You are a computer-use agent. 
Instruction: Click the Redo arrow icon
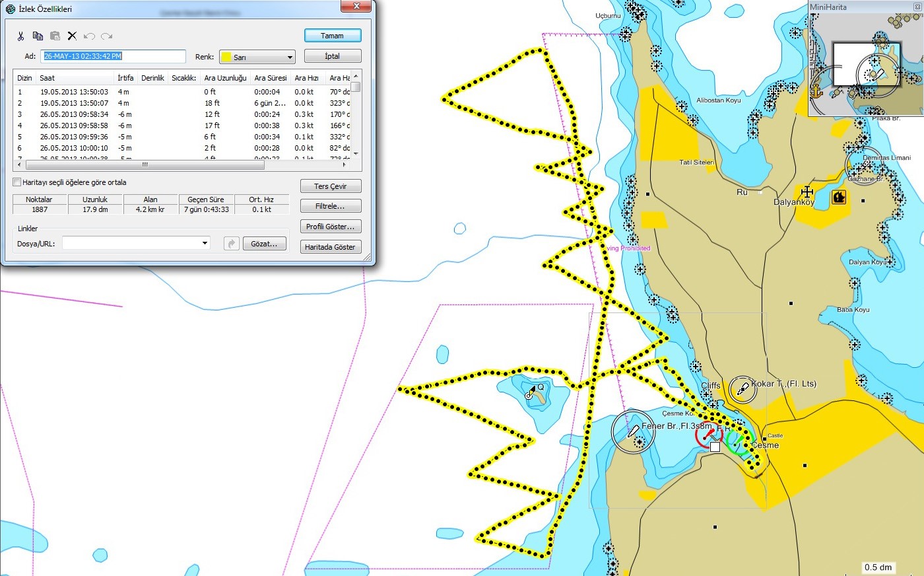point(106,36)
